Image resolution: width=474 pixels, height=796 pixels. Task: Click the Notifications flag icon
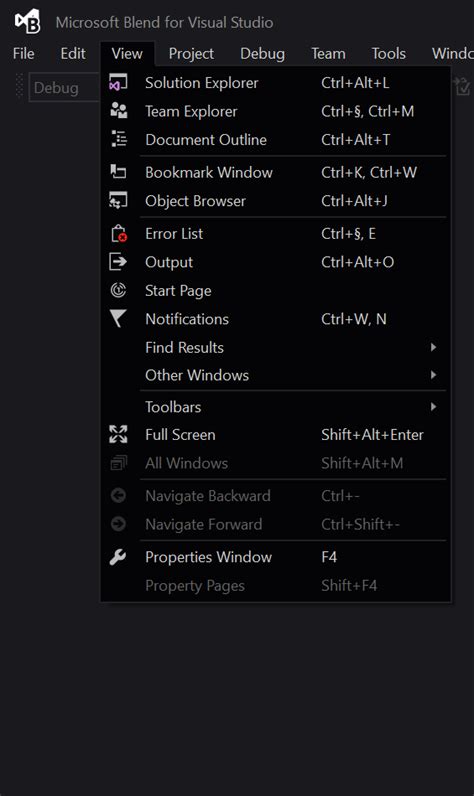point(118,319)
